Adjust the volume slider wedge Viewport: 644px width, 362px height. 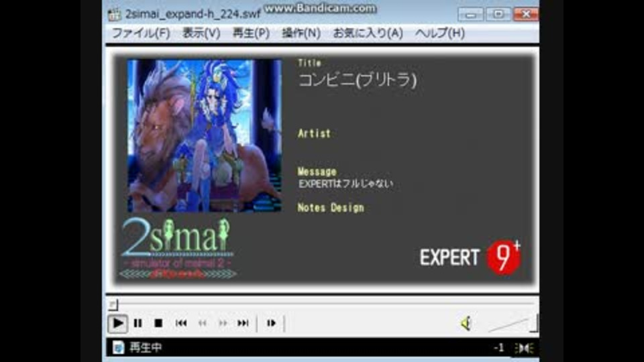point(513,324)
